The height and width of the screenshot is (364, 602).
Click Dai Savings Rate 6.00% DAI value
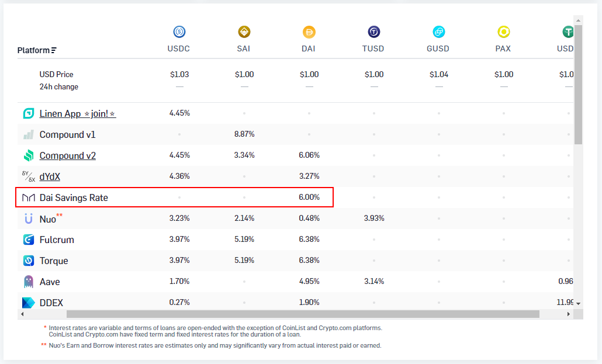click(x=309, y=197)
